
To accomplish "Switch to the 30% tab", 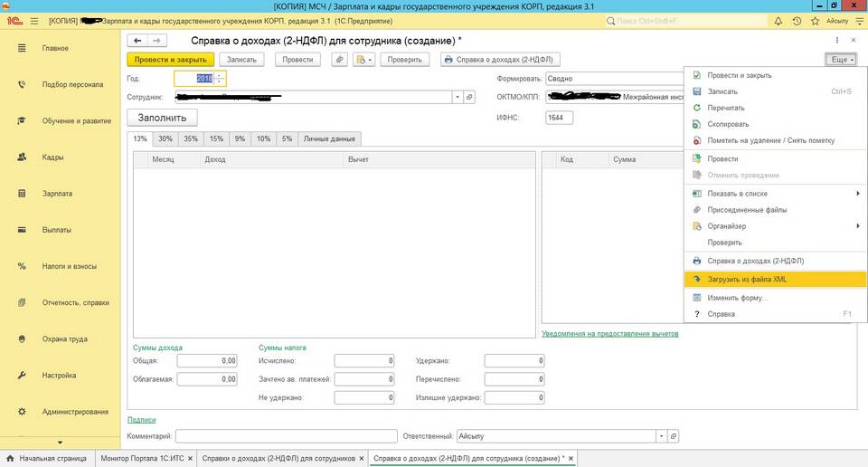I will click(x=165, y=138).
